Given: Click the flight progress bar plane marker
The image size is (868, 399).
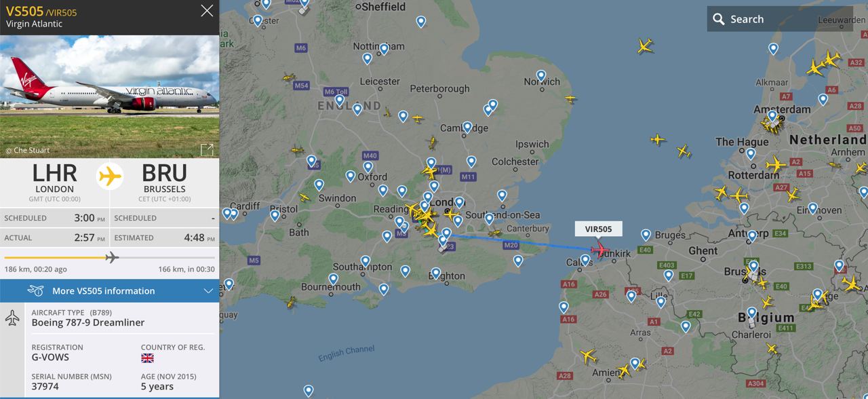Looking at the screenshot, I should (112, 257).
